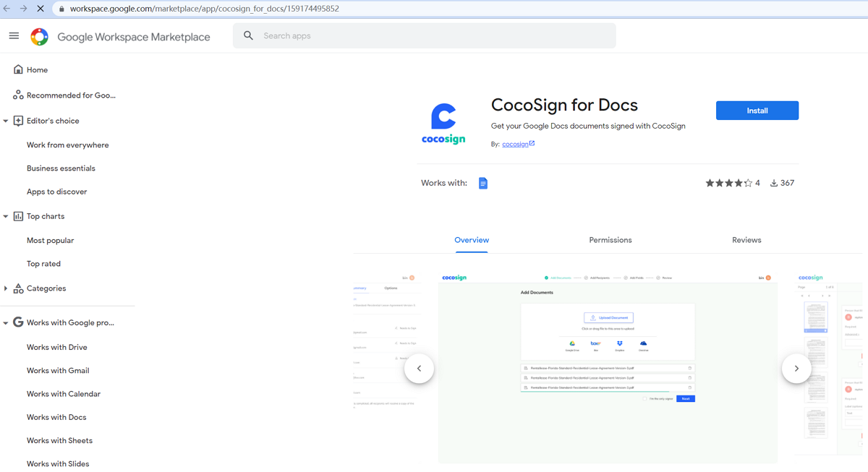Switch to the Overview tab
Viewport: 868px width, 472px height.
tap(472, 240)
